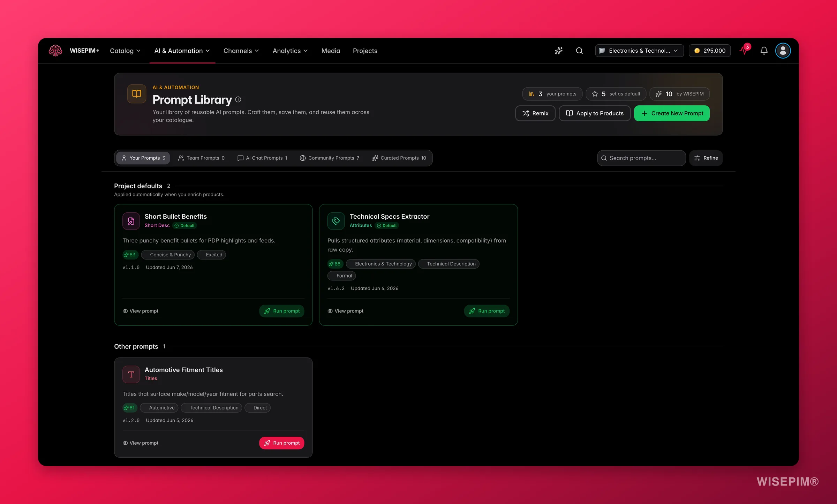Click the quality score 83 badge
The height and width of the screenshot is (504, 837).
click(130, 255)
